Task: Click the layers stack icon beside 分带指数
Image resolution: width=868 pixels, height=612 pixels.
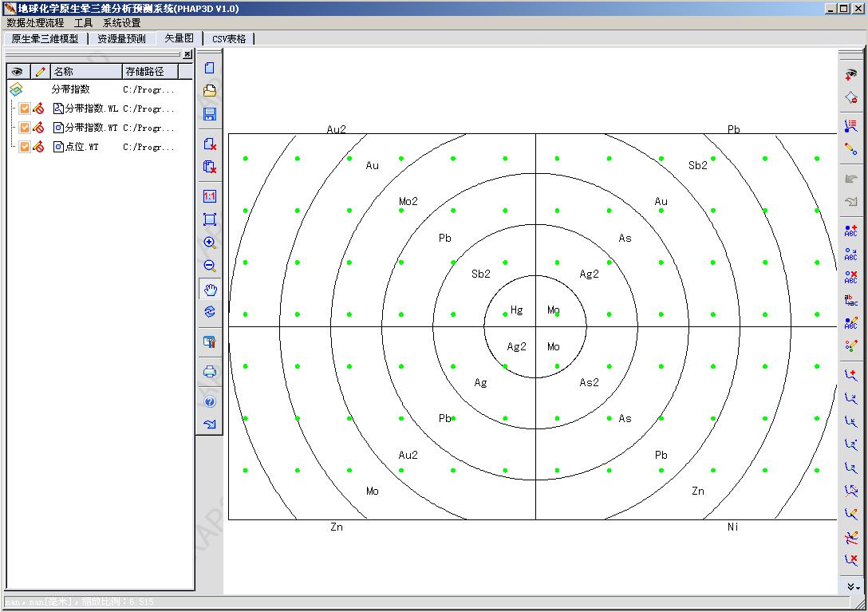Action: coord(16,89)
